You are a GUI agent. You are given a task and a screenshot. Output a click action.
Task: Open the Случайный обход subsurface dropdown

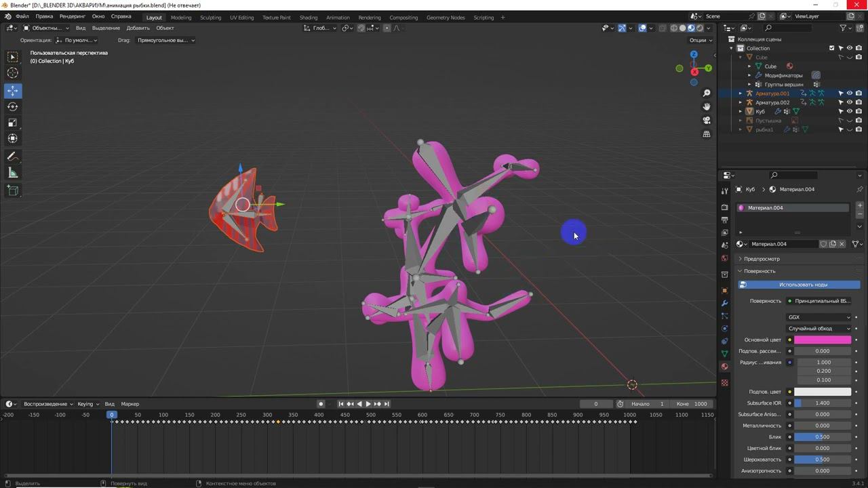(818, 329)
